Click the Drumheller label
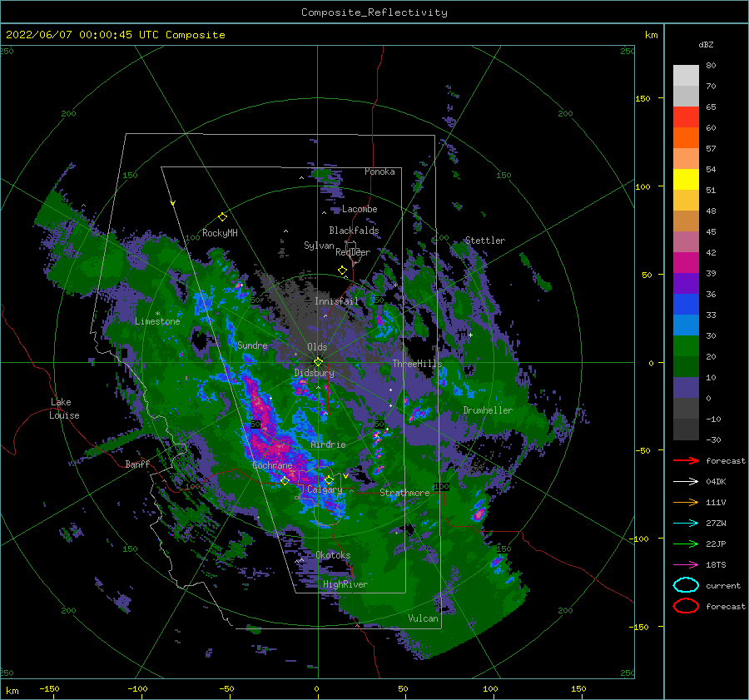This screenshot has height=700, width=749. tap(488, 410)
